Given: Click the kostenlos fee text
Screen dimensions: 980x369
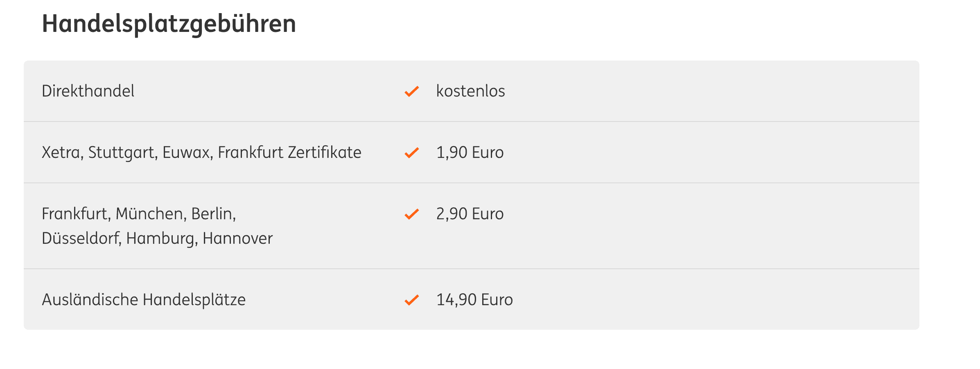Looking at the screenshot, I should tap(470, 91).
